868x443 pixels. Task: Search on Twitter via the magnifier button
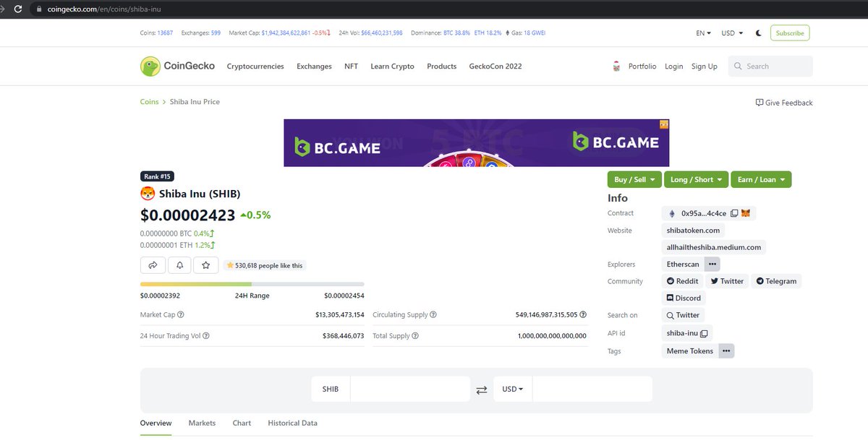[x=684, y=315]
